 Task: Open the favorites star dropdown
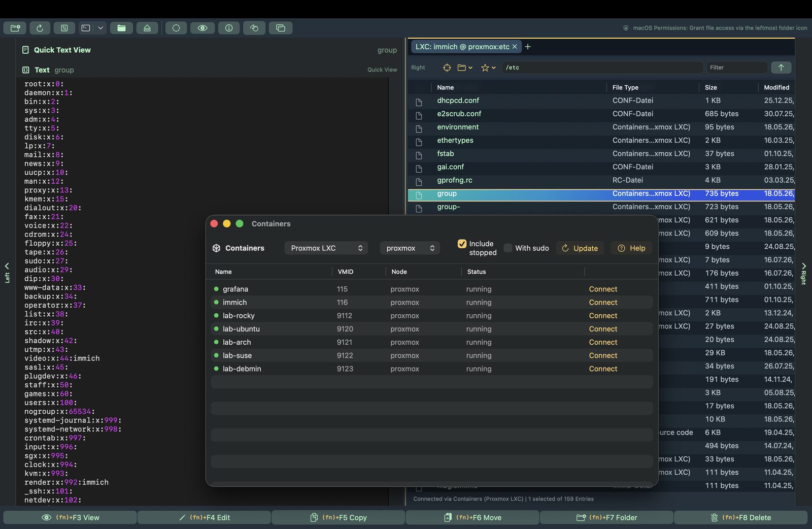[488, 68]
